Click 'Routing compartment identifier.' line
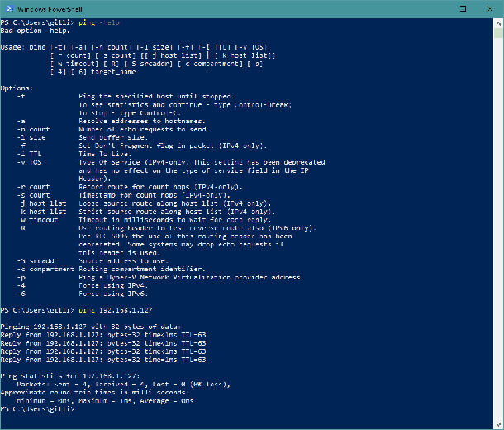Screen dimensions: 504x430 click(x=142, y=270)
